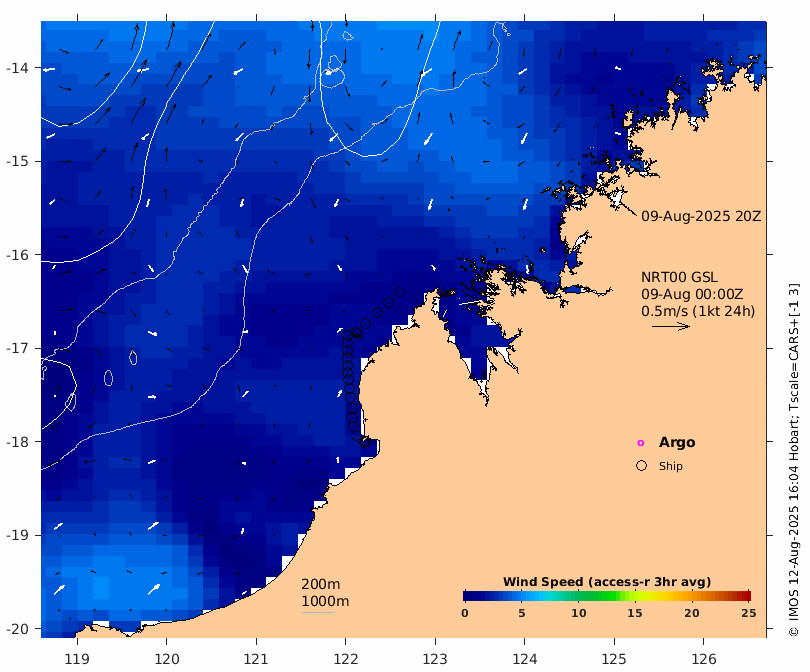Click the Ship legend circle marker
The height and width of the screenshot is (672, 810).
(x=641, y=465)
